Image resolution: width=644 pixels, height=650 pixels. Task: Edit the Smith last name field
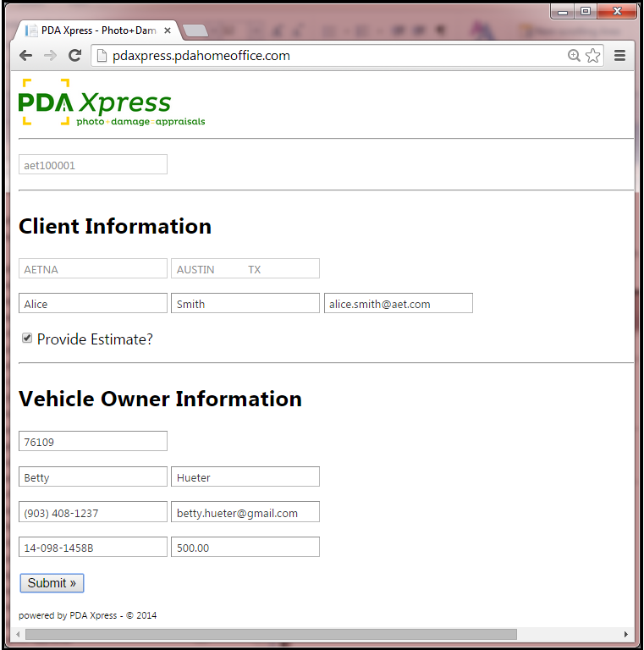245,304
